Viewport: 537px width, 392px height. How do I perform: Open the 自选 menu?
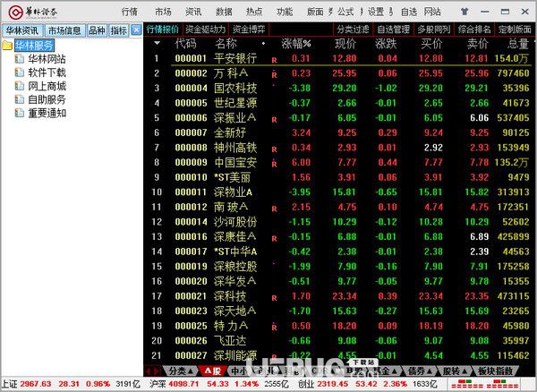(x=409, y=12)
